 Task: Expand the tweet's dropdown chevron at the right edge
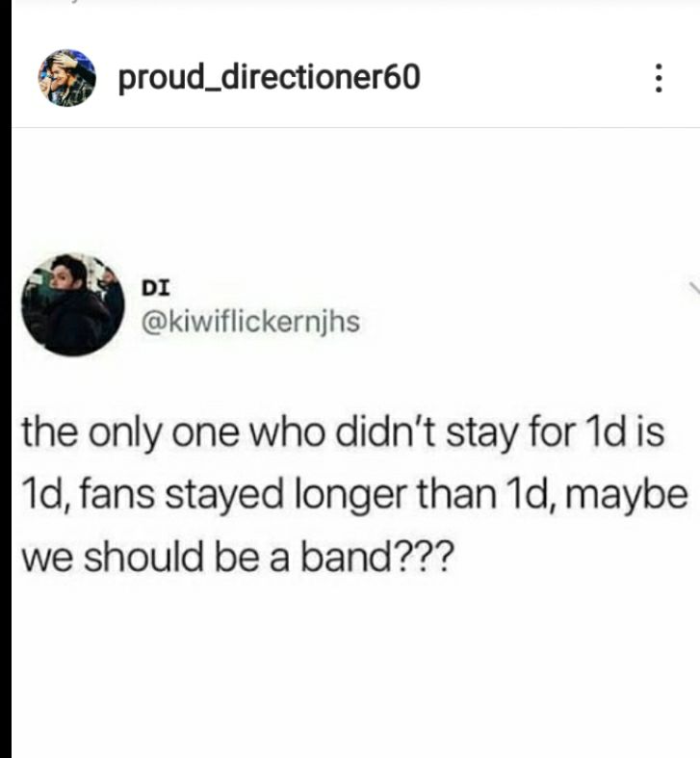tap(694, 288)
